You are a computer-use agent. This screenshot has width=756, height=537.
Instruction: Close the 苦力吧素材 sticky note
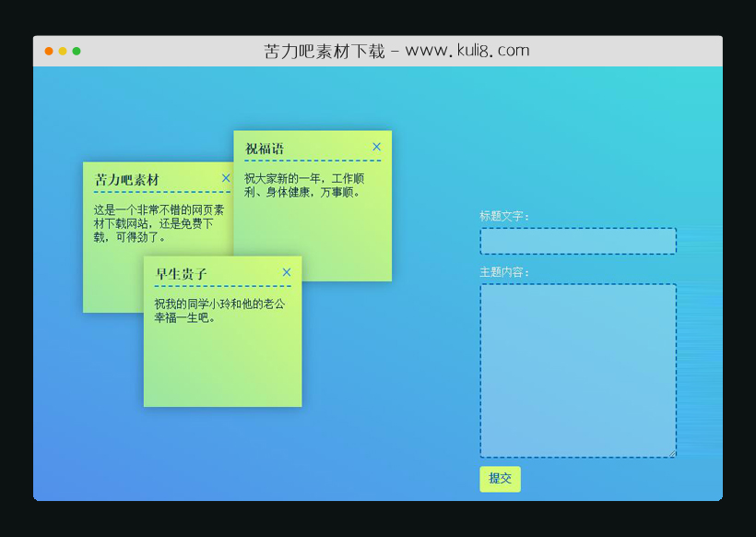pos(226,178)
